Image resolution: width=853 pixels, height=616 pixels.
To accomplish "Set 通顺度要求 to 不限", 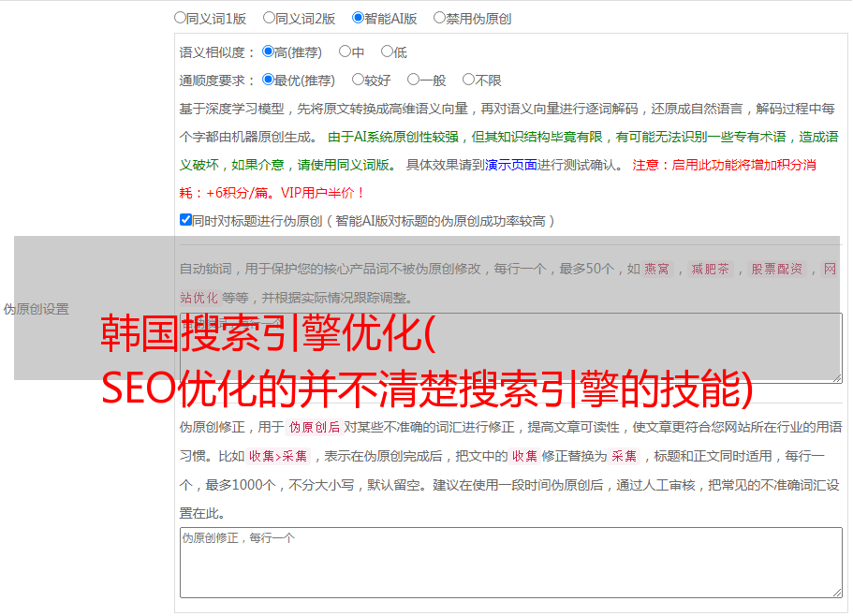I will pyautogui.click(x=468, y=80).
